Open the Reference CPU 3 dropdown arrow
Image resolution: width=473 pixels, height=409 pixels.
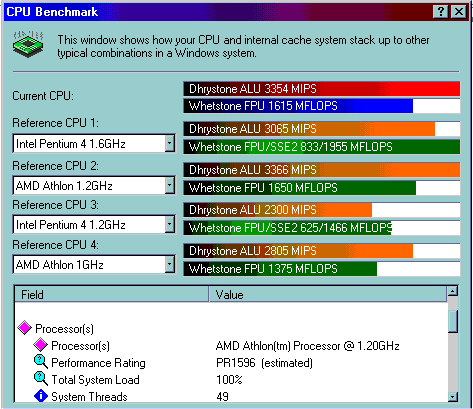click(x=170, y=224)
